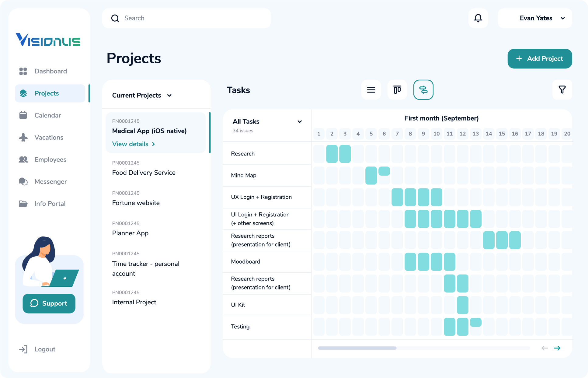Click the Add Project button
The image size is (588, 378).
[540, 58]
